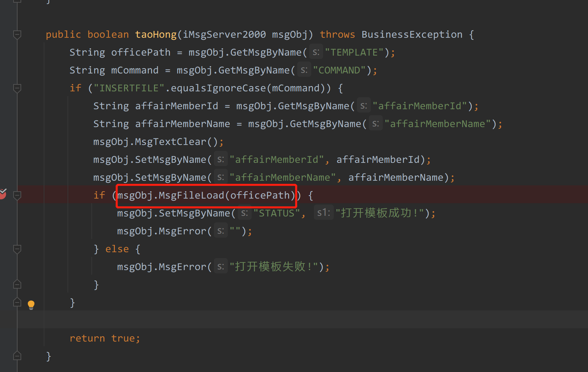Collapse the taoHong method using its fold marker
The image size is (588, 372).
pos(17,34)
